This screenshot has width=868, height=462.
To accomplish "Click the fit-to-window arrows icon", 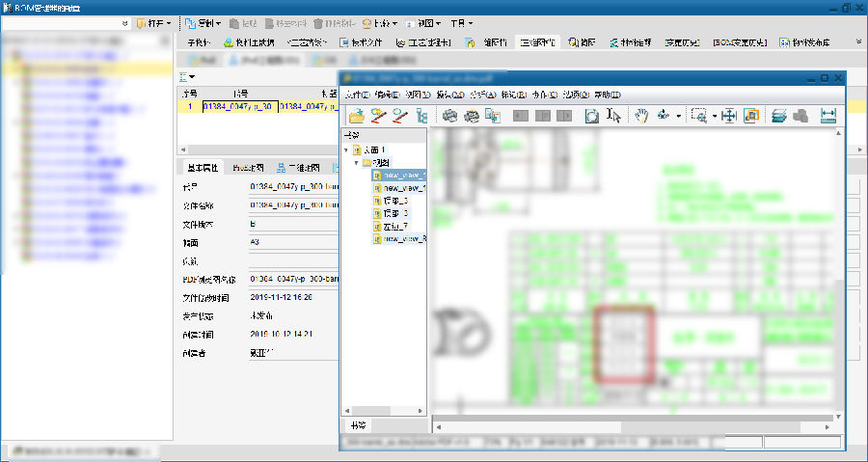I will 728,116.
